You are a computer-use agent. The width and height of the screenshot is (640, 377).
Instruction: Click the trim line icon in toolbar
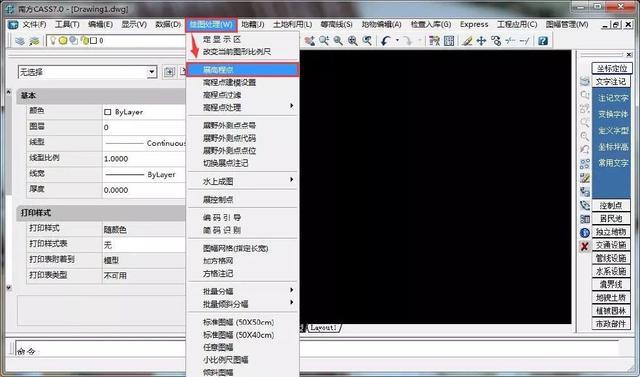point(510,40)
